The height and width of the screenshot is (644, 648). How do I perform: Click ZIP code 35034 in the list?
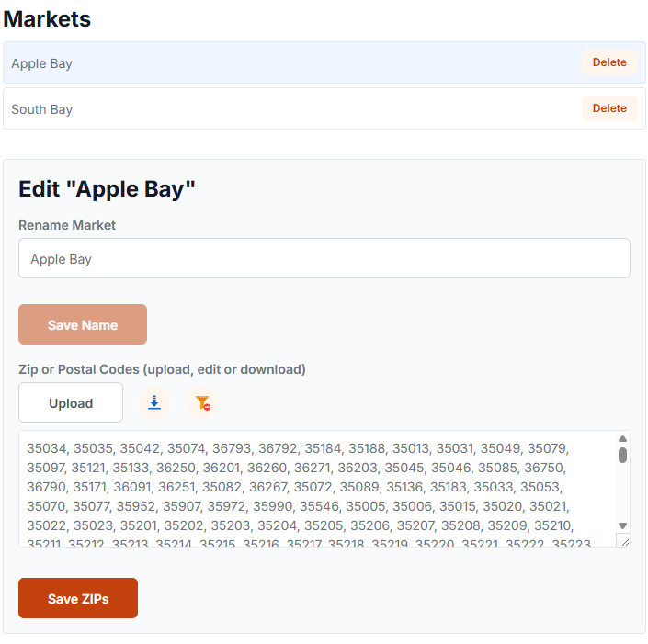[46, 449]
